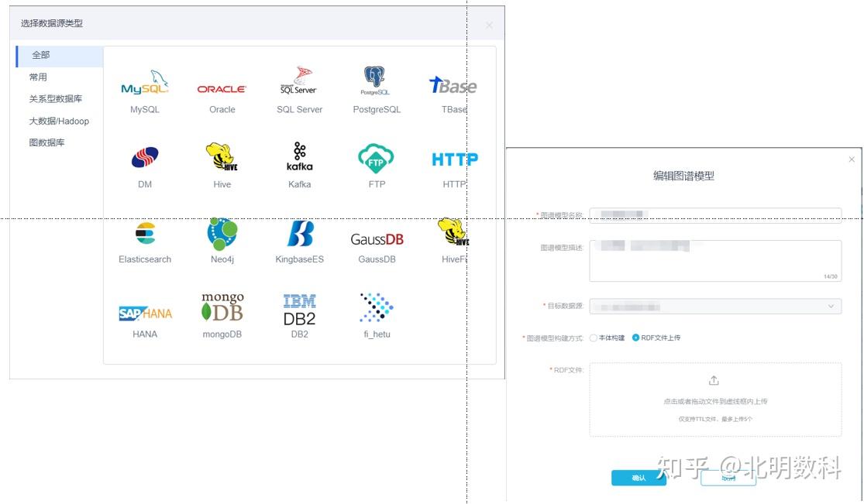Choose the Oracle data source icon
Image resolution: width=864 pixels, height=504 pixels.
tap(222, 89)
